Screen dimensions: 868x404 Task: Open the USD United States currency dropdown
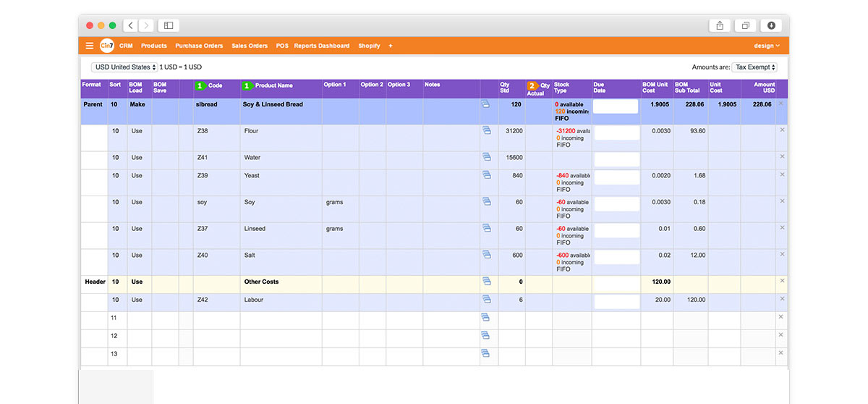pyautogui.click(x=124, y=67)
